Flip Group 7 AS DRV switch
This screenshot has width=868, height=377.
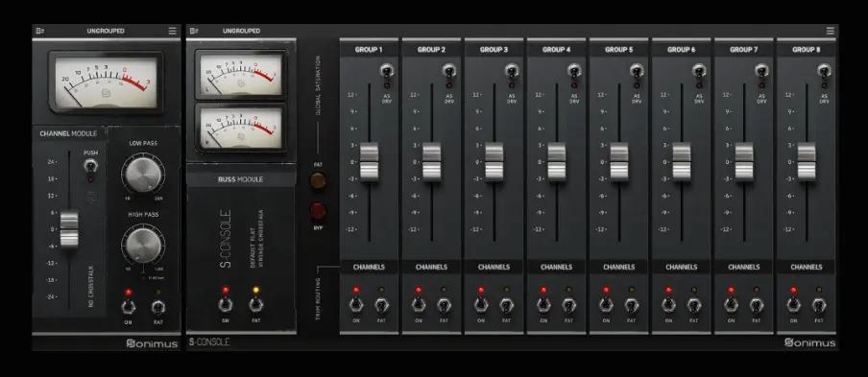[x=761, y=71]
